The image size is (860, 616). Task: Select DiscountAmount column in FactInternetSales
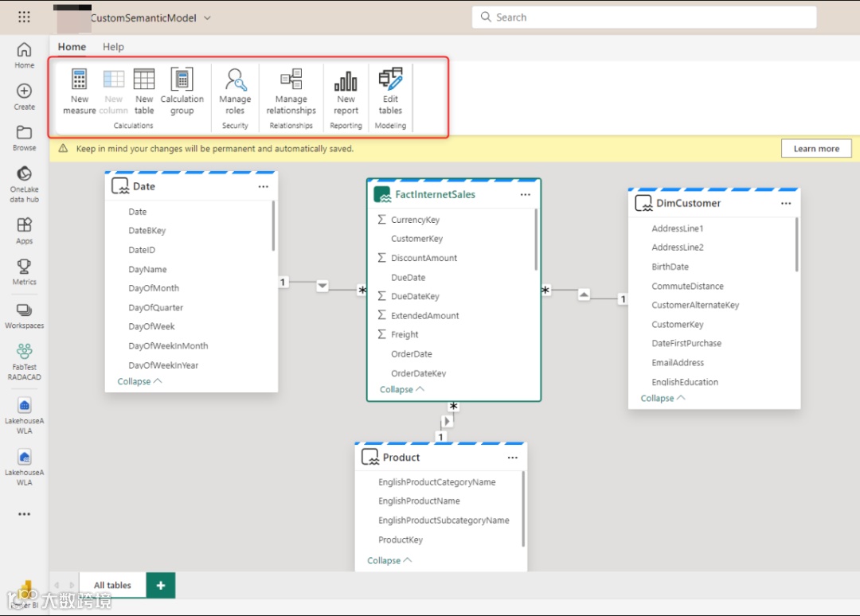click(424, 258)
